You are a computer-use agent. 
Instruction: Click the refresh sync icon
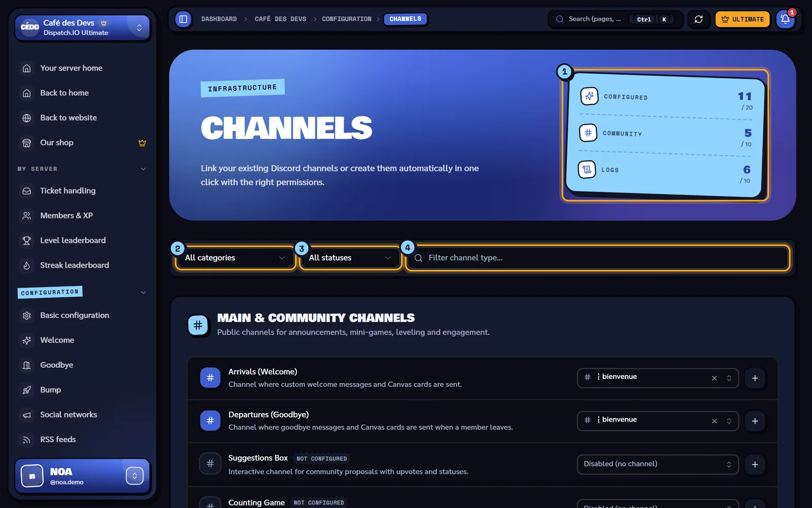(698, 19)
